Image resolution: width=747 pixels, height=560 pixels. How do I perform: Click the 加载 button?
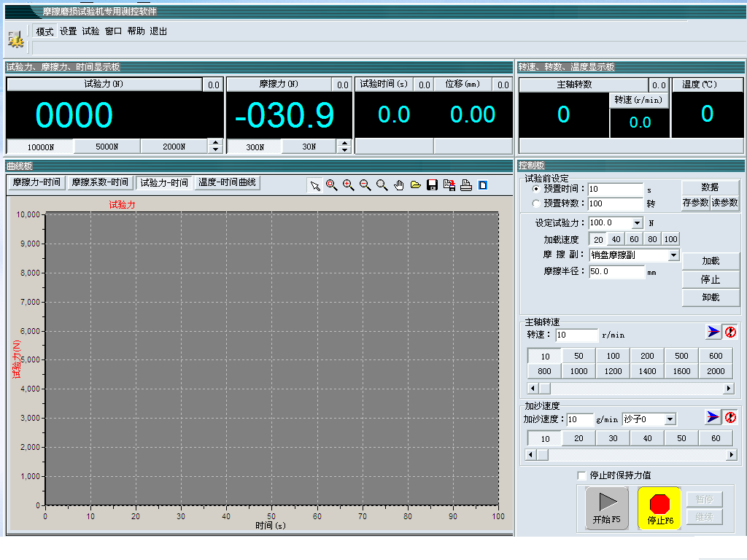click(x=711, y=261)
